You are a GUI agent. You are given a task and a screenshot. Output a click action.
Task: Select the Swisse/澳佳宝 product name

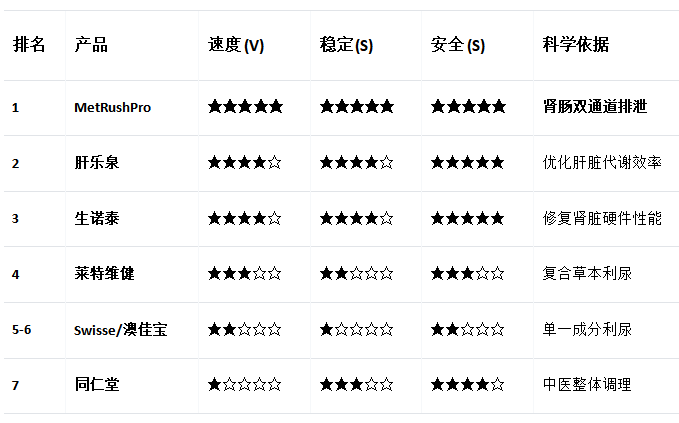pos(120,329)
